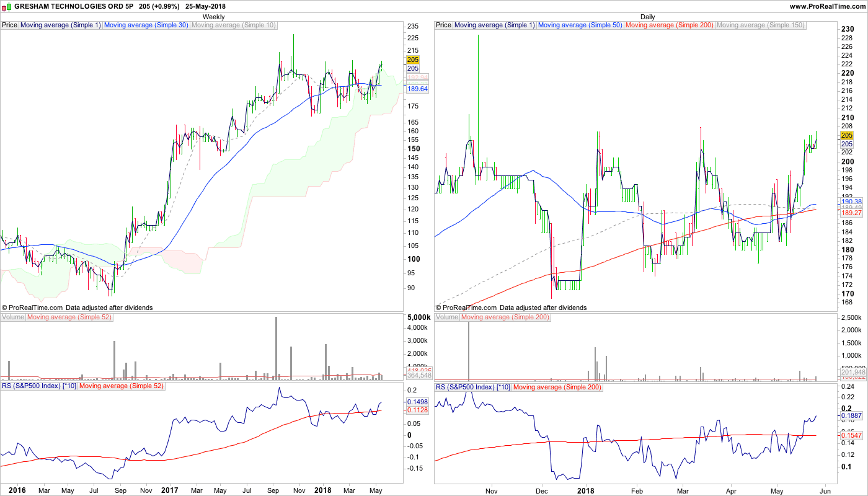Image resolution: width=868 pixels, height=496 pixels.
Task: Click the 2018 label on the Weekly time axis
Action: pos(322,490)
